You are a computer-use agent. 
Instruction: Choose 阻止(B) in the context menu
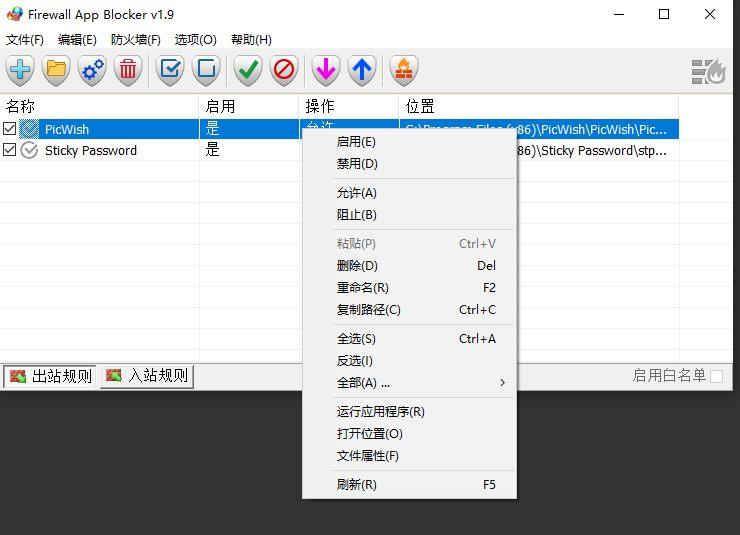pos(409,215)
